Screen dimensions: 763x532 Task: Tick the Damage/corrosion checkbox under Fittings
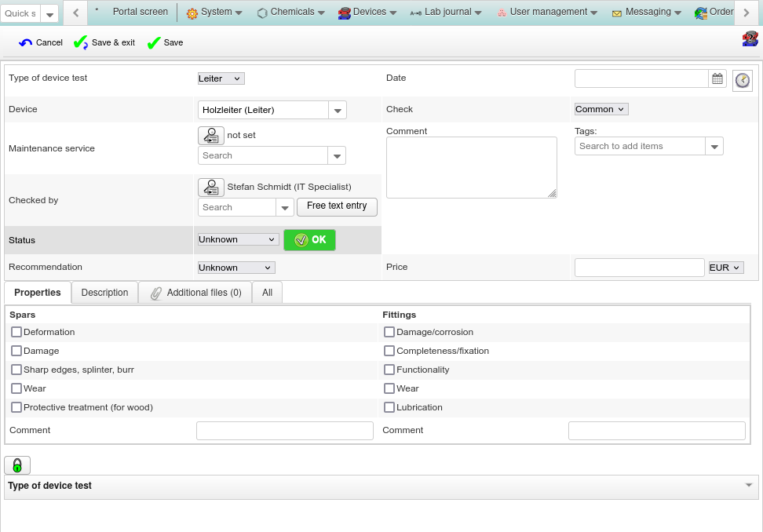click(389, 332)
